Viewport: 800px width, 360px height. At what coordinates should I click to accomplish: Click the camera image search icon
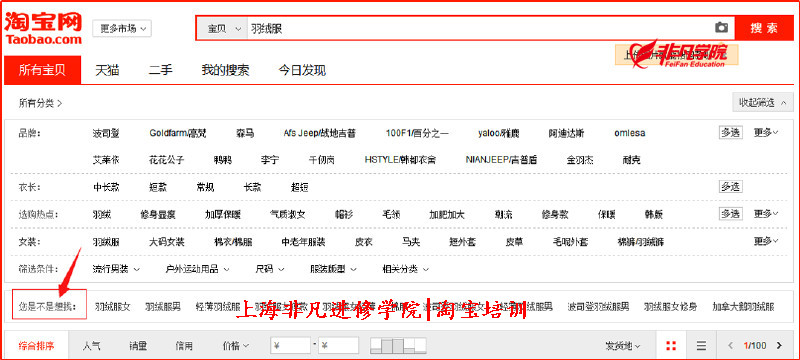(x=721, y=28)
